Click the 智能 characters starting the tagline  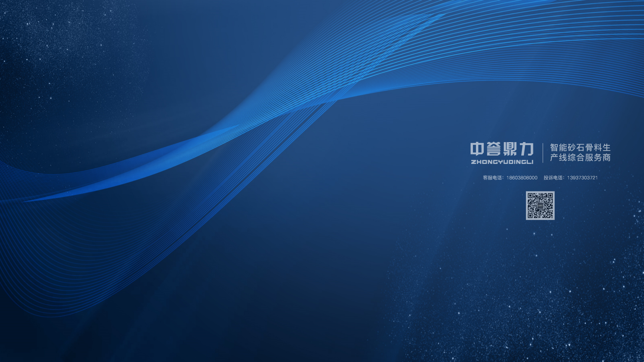click(x=558, y=147)
